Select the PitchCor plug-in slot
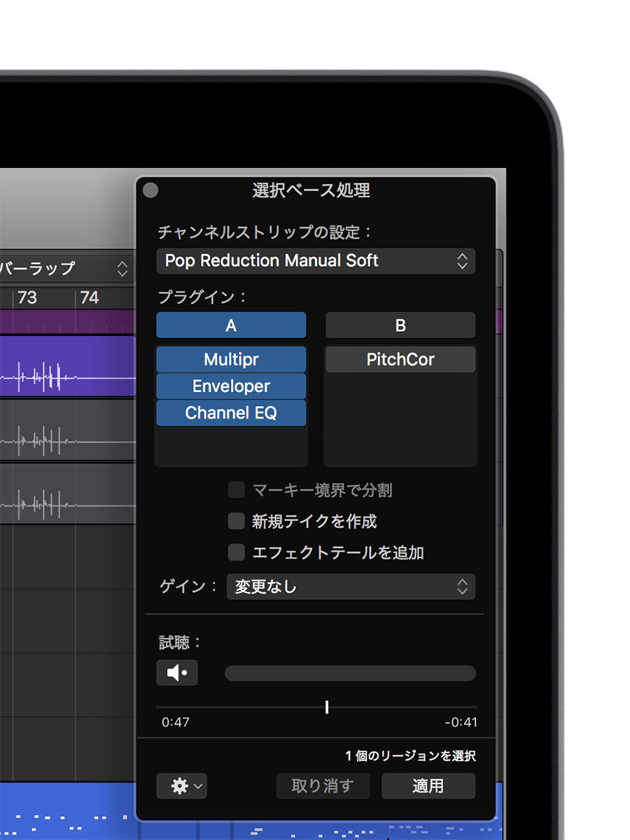Image resolution: width=630 pixels, height=840 pixels. (400, 360)
